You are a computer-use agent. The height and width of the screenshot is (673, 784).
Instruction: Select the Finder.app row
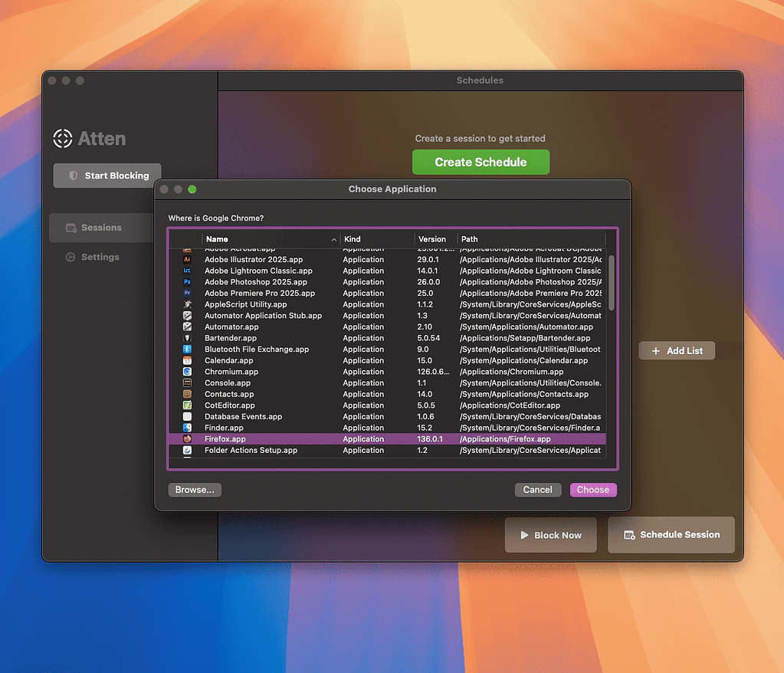click(307, 428)
